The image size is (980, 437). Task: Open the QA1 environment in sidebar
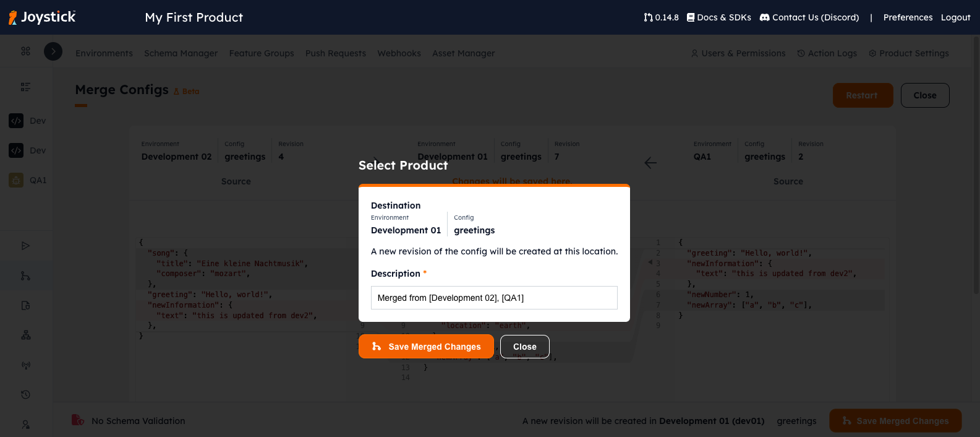click(27, 180)
